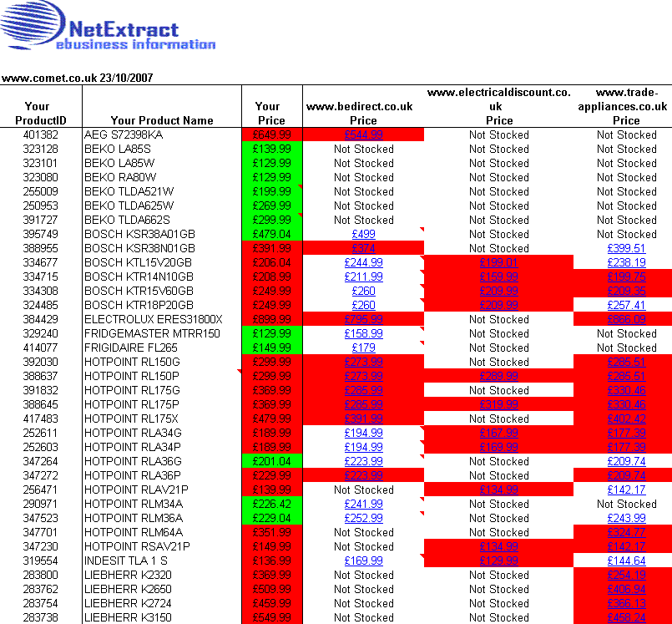
Task: Open the £273.99 bedirect price for HOTPOINT RL150G
Action: (363, 362)
